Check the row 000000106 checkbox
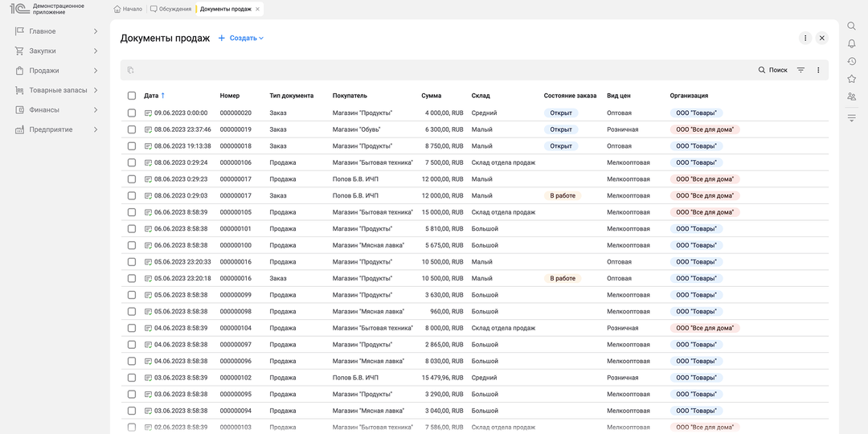This screenshot has width=868, height=434. tap(132, 162)
